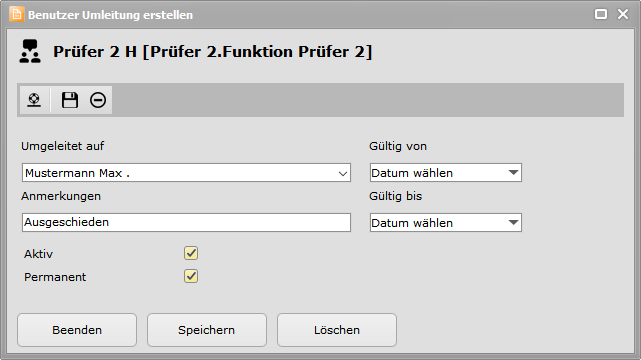Click the orange document icon in title bar
This screenshot has width=641, height=360.
click(16, 14)
